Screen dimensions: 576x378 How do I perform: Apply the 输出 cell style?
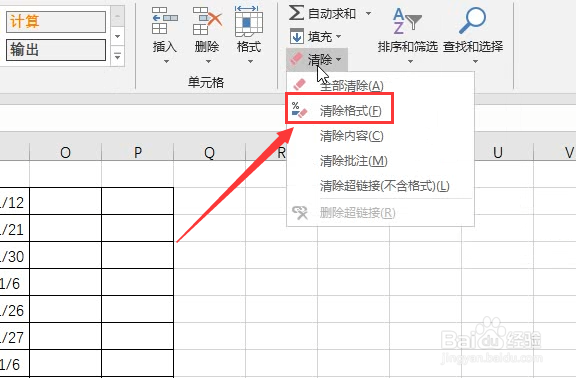click(56, 50)
